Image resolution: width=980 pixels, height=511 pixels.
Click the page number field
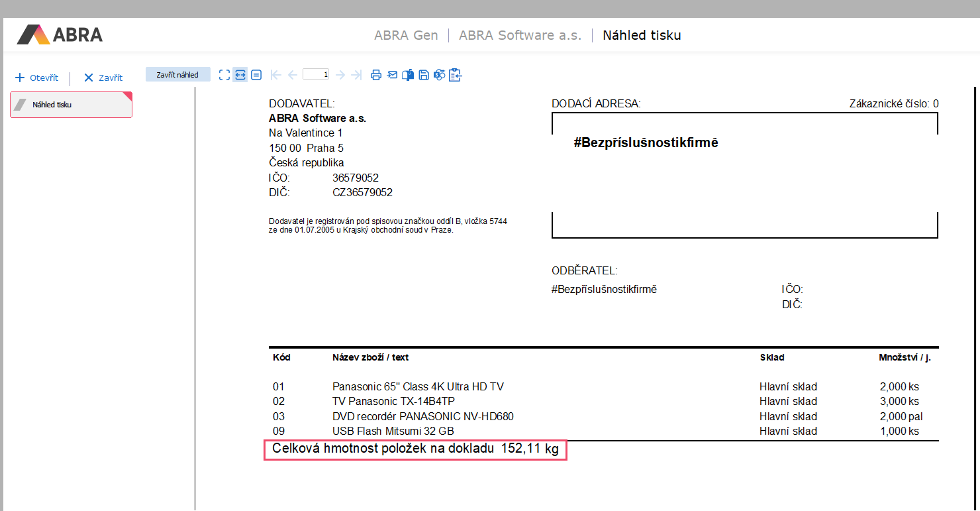(x=316, y=75)
